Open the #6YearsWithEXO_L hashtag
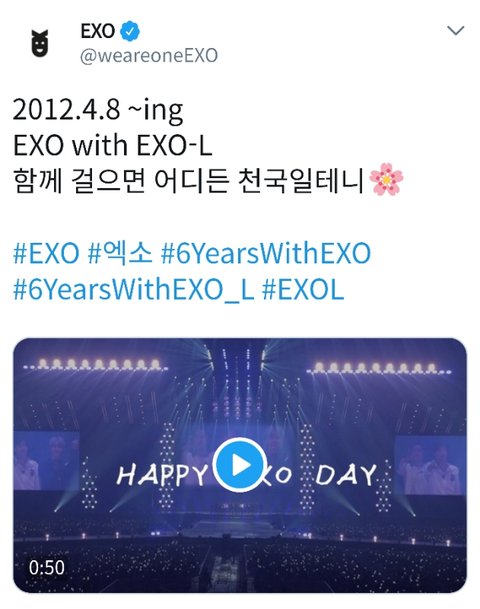This screenshot has width=480, height=609. click(134, 290)
